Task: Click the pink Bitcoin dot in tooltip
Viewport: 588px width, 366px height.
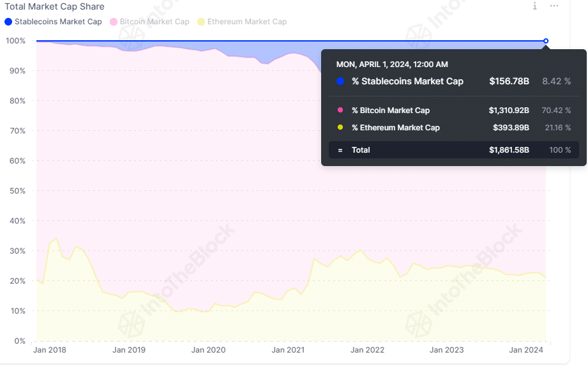Action: tap(340, 111)
